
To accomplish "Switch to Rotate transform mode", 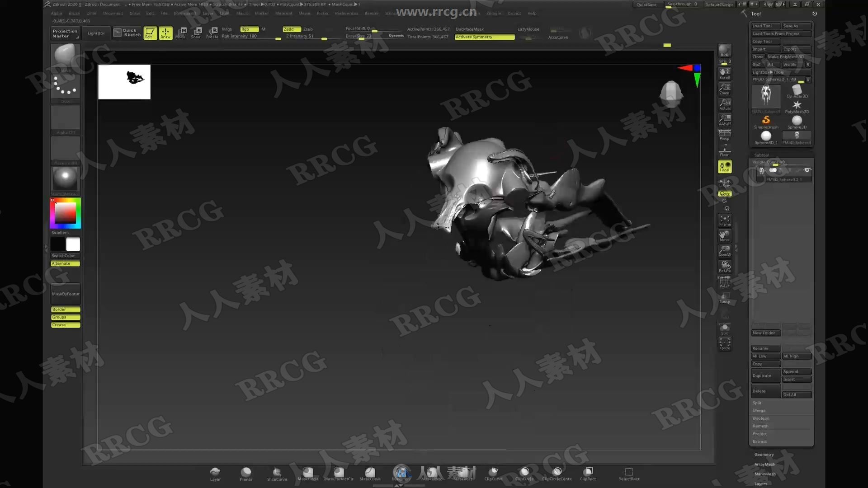I will click(x=212, y=33).
